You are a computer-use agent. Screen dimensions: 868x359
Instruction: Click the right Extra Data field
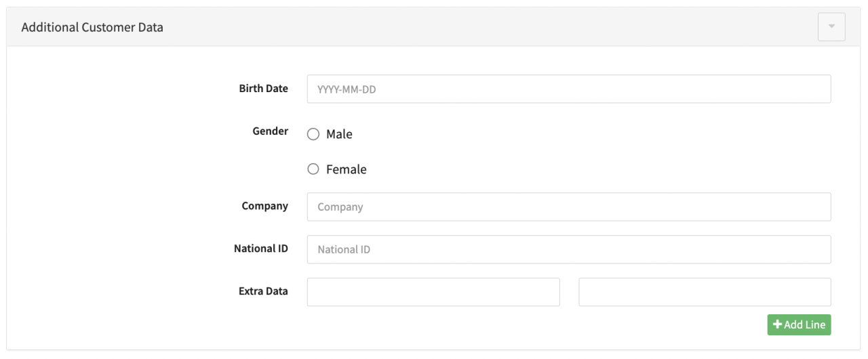(x=705, y=292)
